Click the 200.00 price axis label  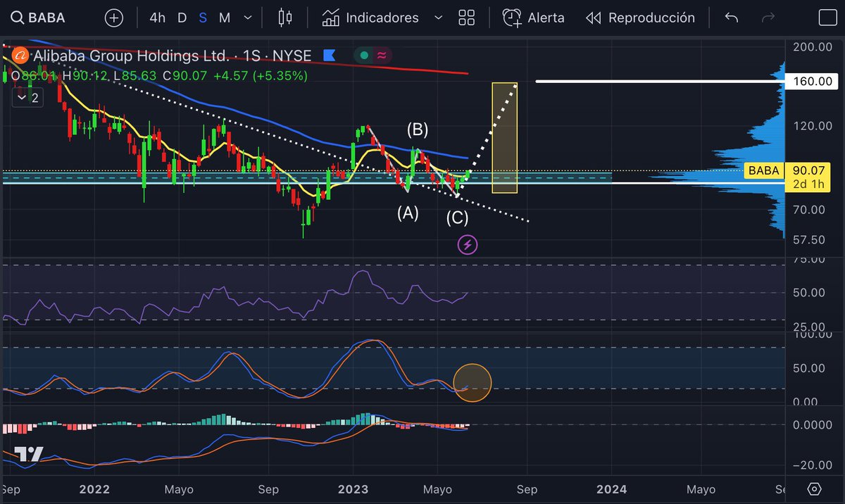[811, 46]
